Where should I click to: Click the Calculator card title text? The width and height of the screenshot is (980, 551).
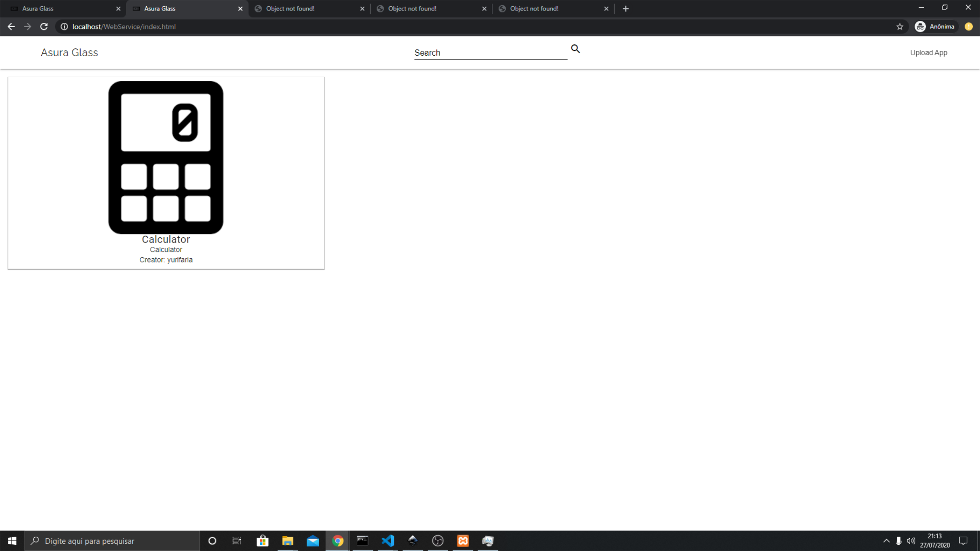[166, 240]
